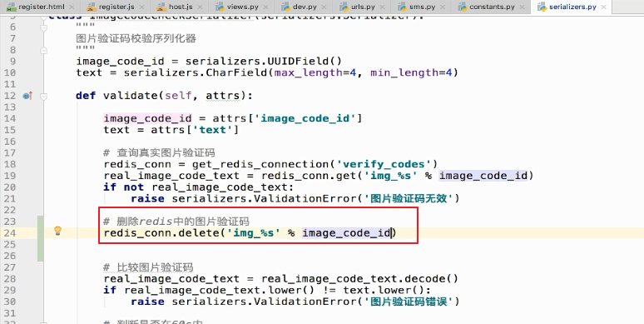Click the 'text' string key on line 15
644x324 pixels.
pyautogui.click(x=212, y=130)
